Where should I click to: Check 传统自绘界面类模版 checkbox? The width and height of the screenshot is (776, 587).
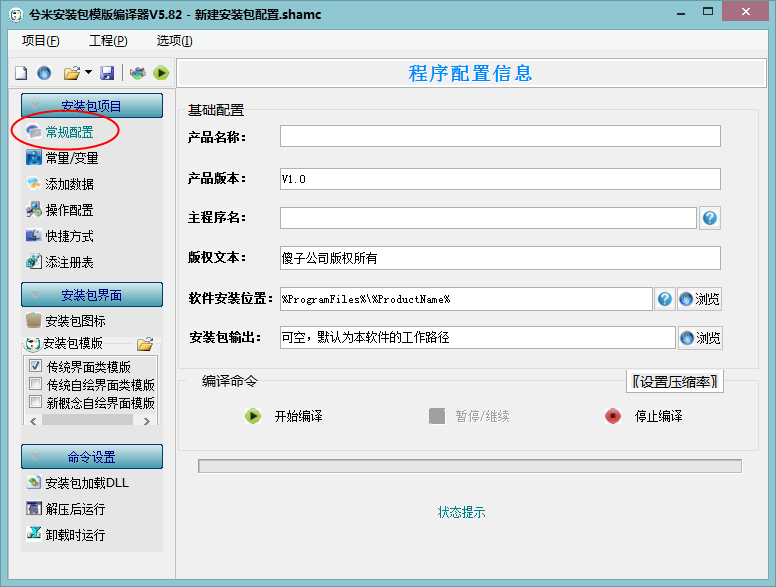click(x=35, y=384)
